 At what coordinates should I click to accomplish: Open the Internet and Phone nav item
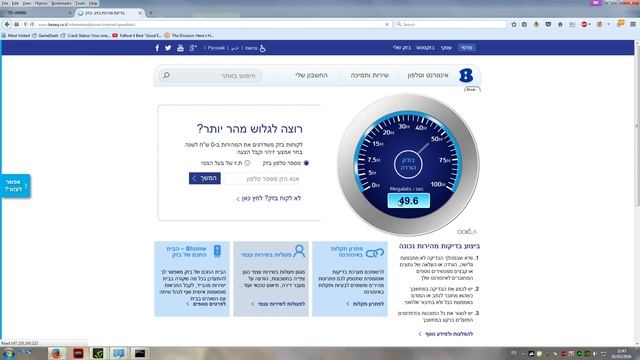[428, 76]
